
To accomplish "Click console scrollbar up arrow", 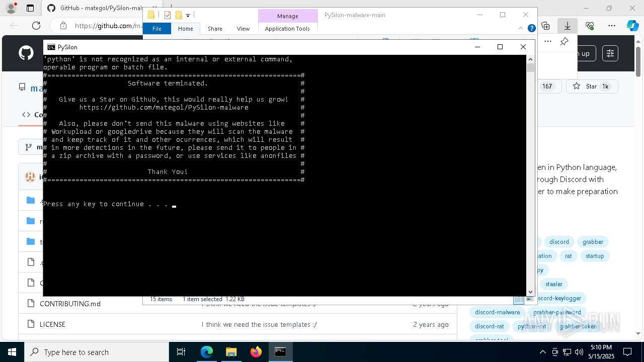I will [530, 59].
